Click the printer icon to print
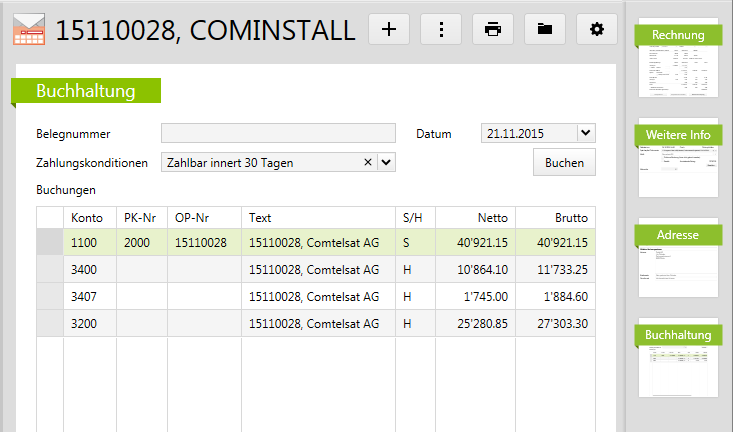733x432 pixels. coord(493,29)
